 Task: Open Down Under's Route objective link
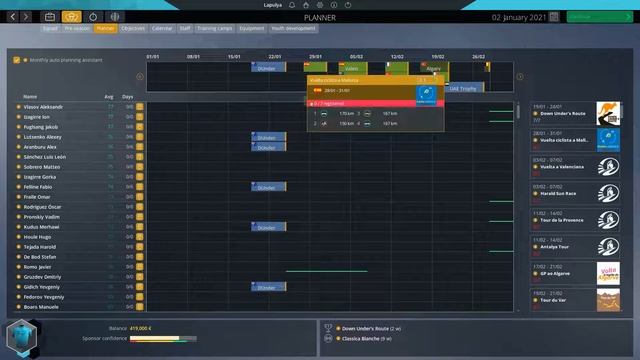click(371, 328)
